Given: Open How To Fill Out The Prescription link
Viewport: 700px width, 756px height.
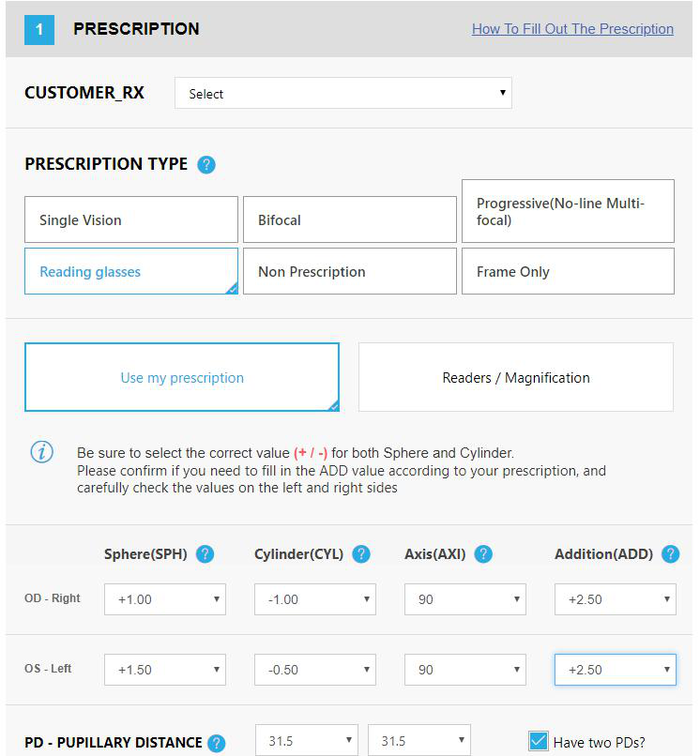Looking at the screenshot, I should pos(572,29).
